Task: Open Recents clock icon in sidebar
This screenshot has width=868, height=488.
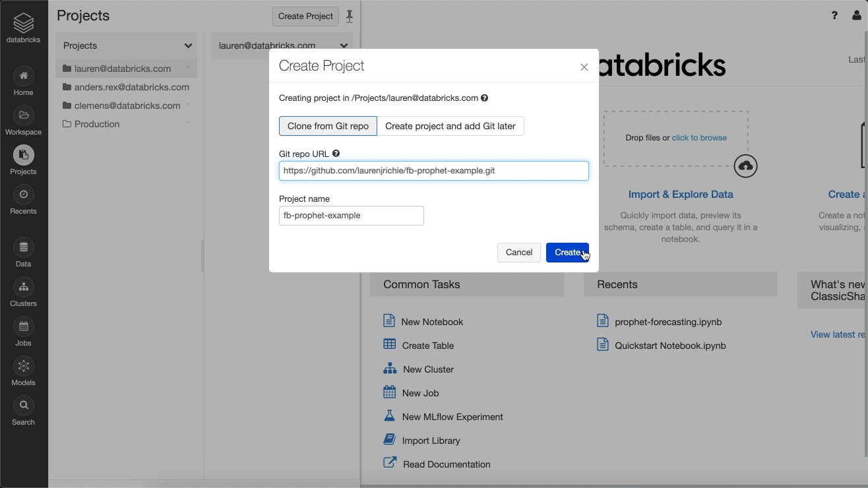Action: (x=23, y=195)
